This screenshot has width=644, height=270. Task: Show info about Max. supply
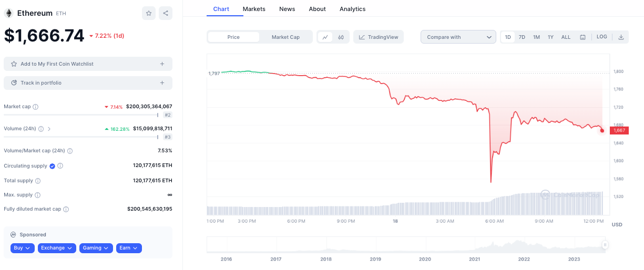point(37,195)
